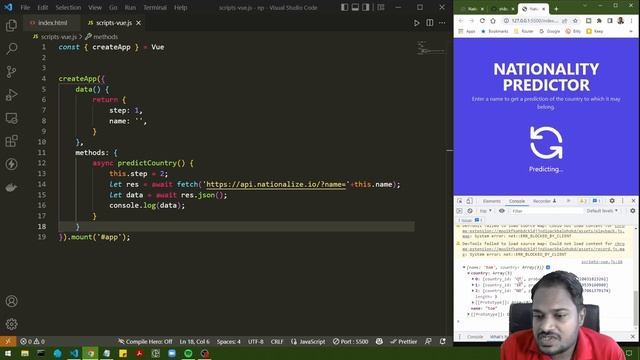Viewport: 640px width, 360px height.
Task: Open Source Control view in activity bar
Action: (x=11, y=72)
